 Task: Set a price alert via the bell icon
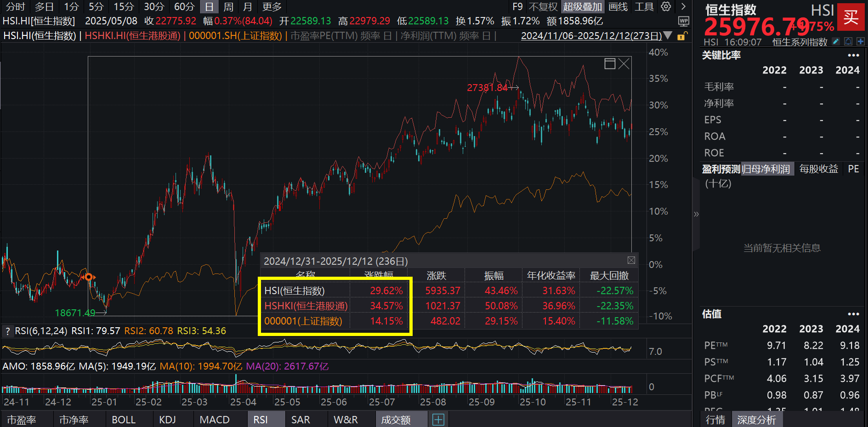click(848, 41)
